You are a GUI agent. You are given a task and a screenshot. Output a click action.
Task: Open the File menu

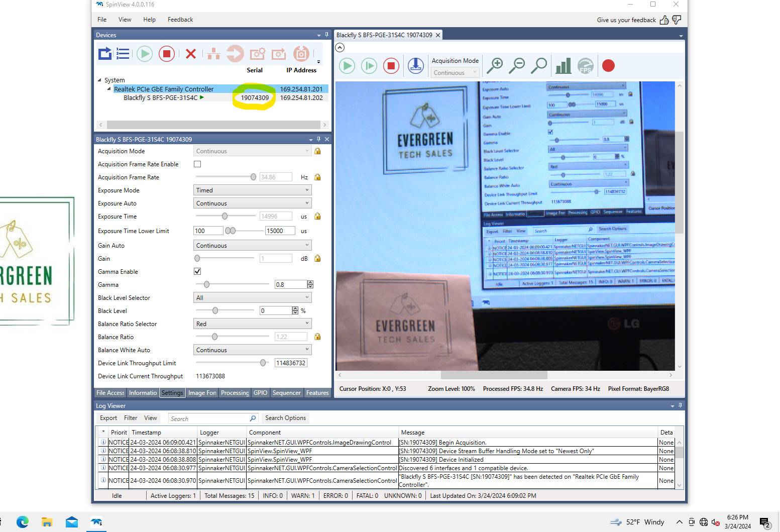click(x=102, y=20)
